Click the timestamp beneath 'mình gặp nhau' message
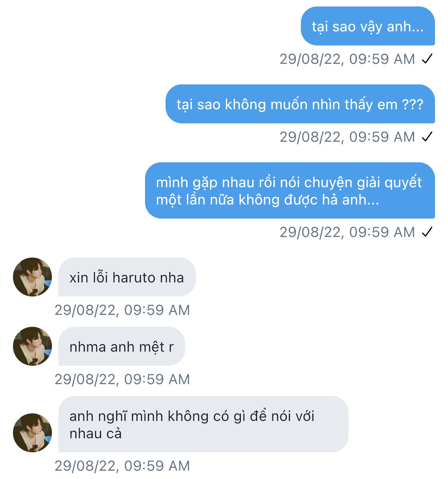The image size is (448, 479). pos(347,232)
